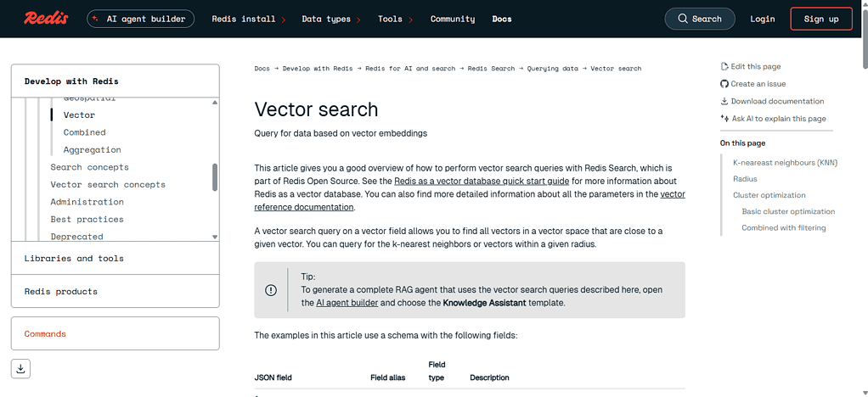Click Querying data breadcrumb

click(x=552, y=69)
